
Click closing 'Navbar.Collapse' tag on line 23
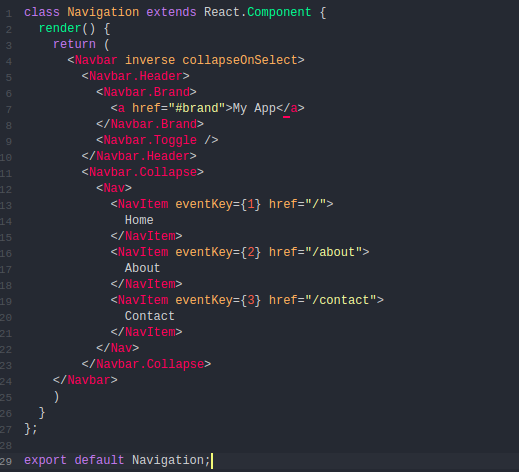(146, 364)
